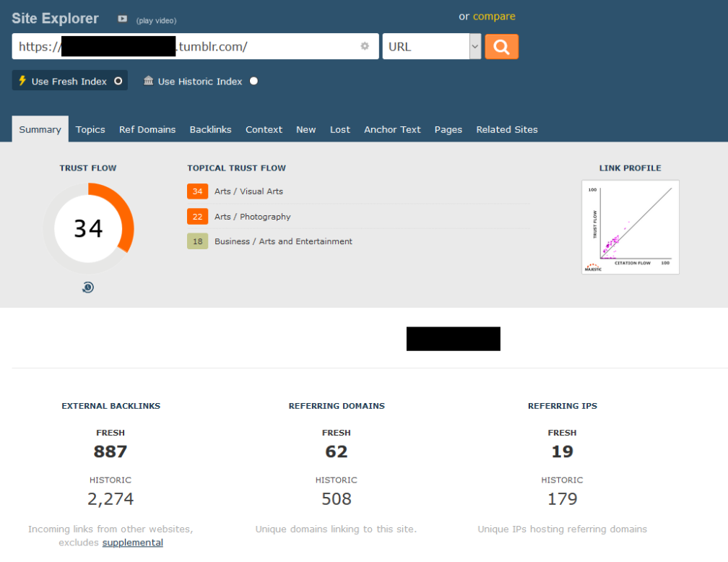The width and height of the screenshot is (728, 562).
Task: Switch to the Lost tab
Action: tap(340, 129)
